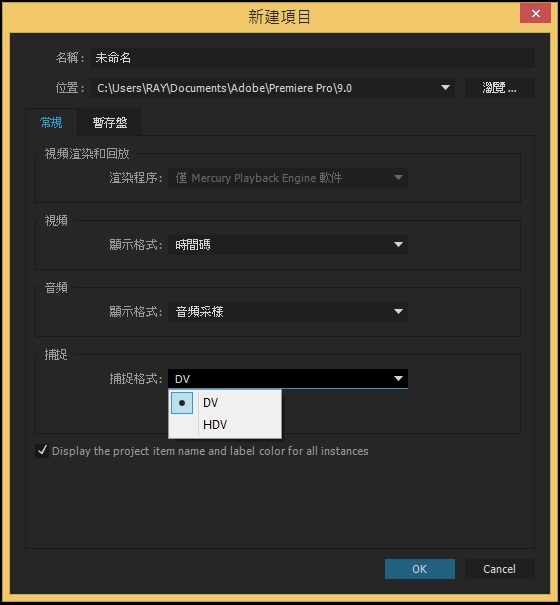Image resolution: width=560 pixels, height=605 pixels.
Task: Open the 音頻 顯示格式 dropdown showing 音頻采樣
Action: click(x=288, y=311)
